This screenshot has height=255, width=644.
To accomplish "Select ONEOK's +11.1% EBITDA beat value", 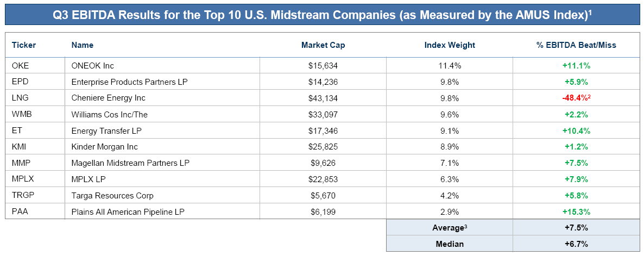I will [x=576, y=66].
